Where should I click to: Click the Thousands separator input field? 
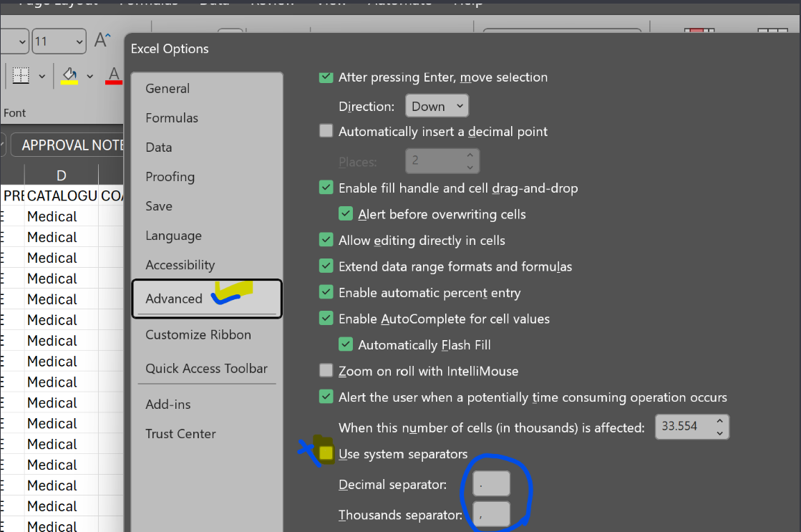coord(491,514)
